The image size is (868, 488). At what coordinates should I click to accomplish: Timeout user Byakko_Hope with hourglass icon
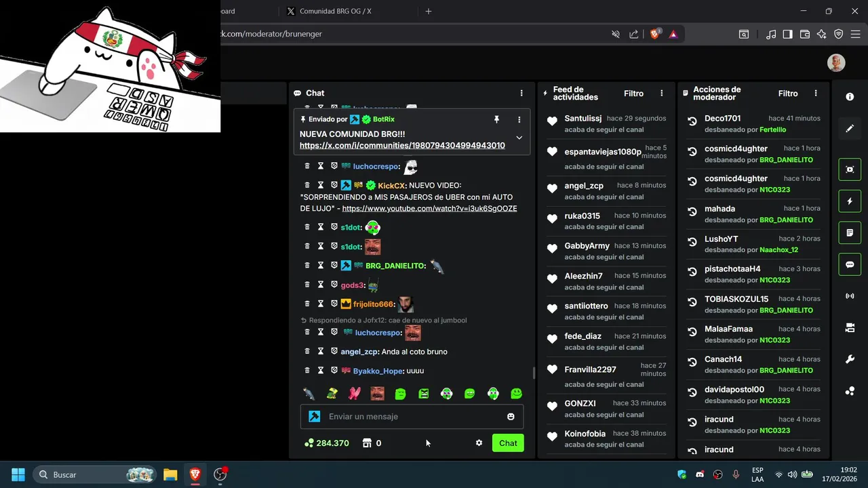(321, 371)
